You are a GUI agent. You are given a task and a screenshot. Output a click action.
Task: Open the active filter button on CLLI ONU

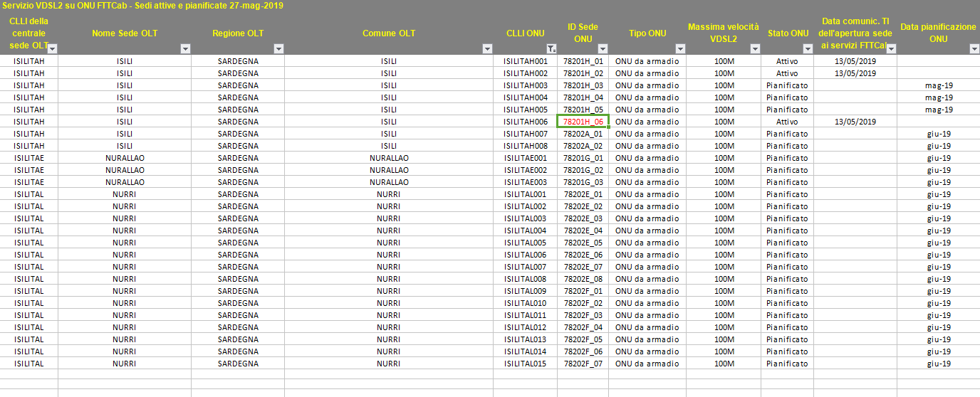click(551, 48)
